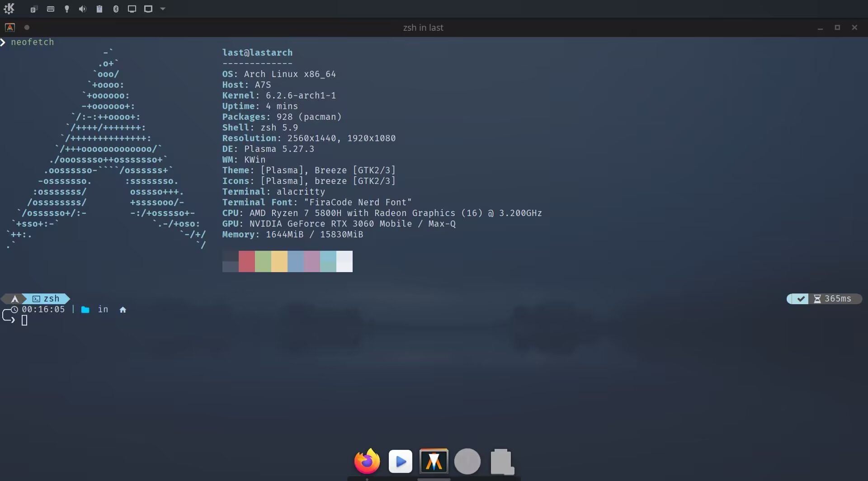Open the lightbulb brightness tray icon
Image resolution: width=868 pixels, height=481 pixels.
(x=67, y=9)
